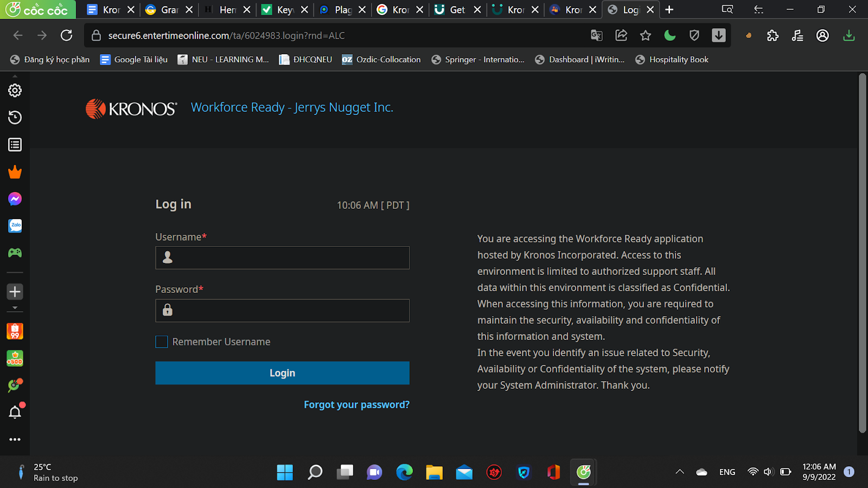Open sidebar notifications bell

15,413
